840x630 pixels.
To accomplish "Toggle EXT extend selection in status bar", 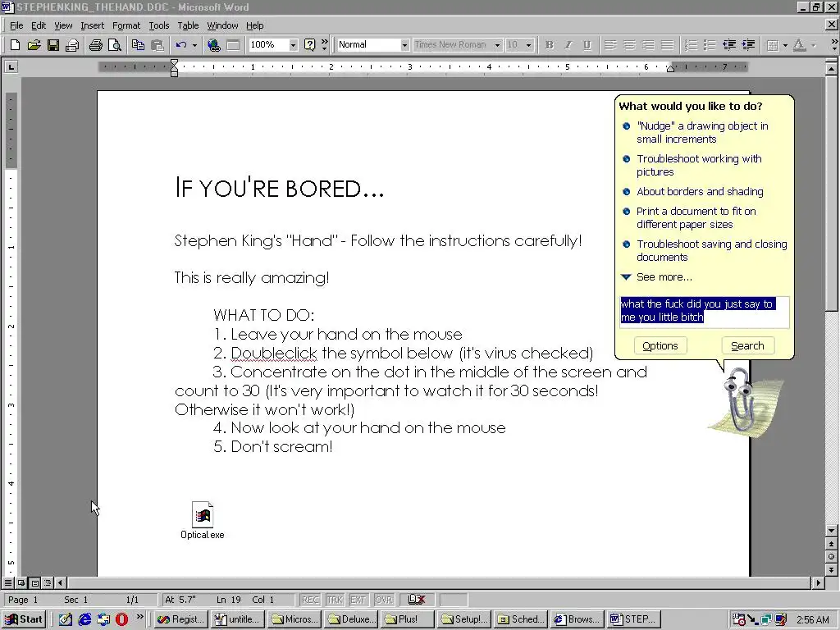I will point(358,600).
